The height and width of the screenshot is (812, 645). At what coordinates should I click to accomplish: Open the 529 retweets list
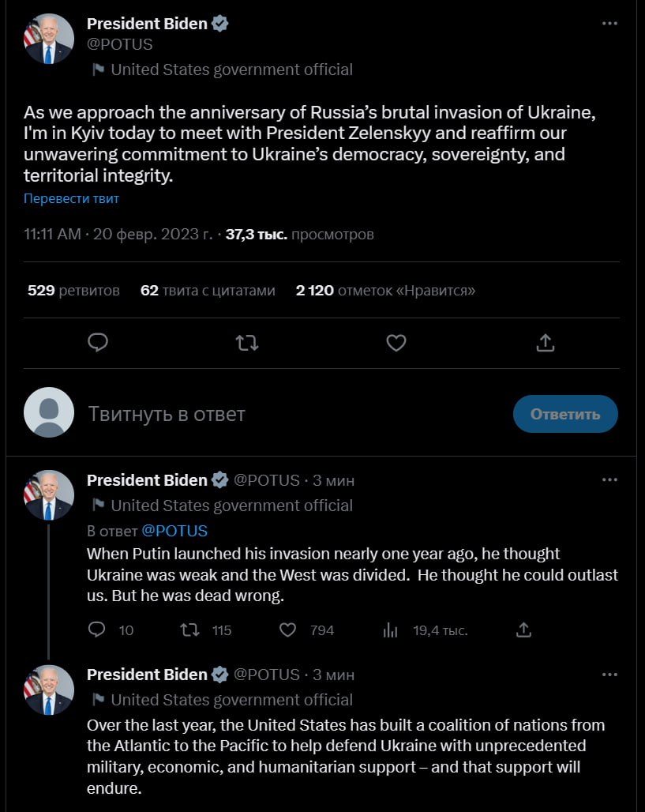pyautogui.click(x=73, y=290)
